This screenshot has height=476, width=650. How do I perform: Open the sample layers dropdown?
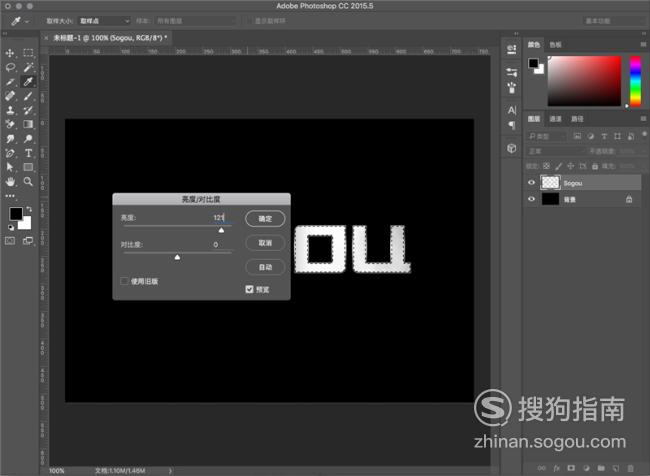click(196, 21)
